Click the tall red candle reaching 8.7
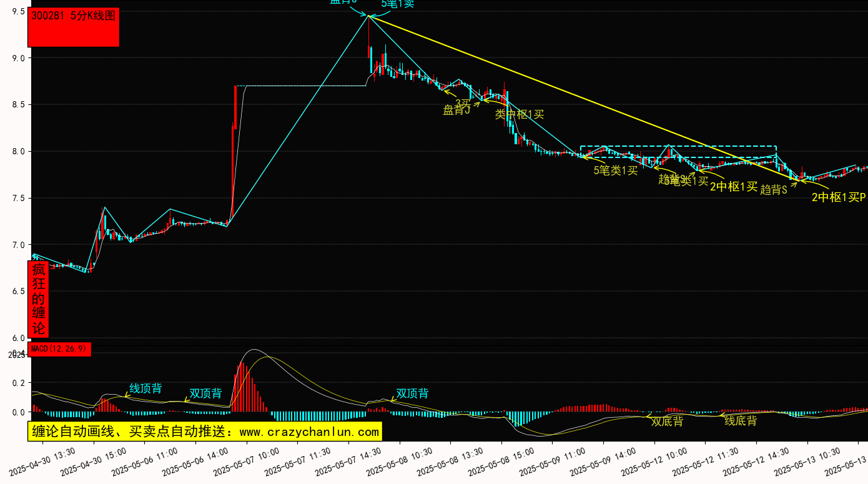The image size is (868, 484). pyautogui.click(x=235, y=107)
